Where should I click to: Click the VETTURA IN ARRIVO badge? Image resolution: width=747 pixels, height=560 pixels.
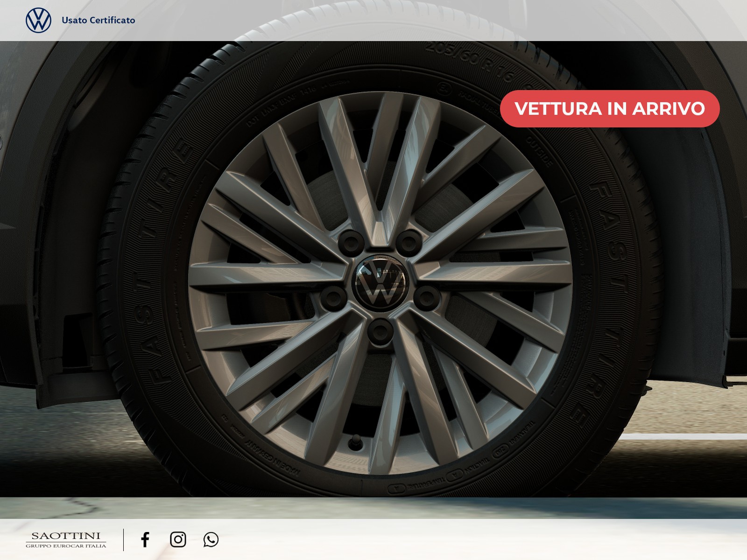[610, 109]
